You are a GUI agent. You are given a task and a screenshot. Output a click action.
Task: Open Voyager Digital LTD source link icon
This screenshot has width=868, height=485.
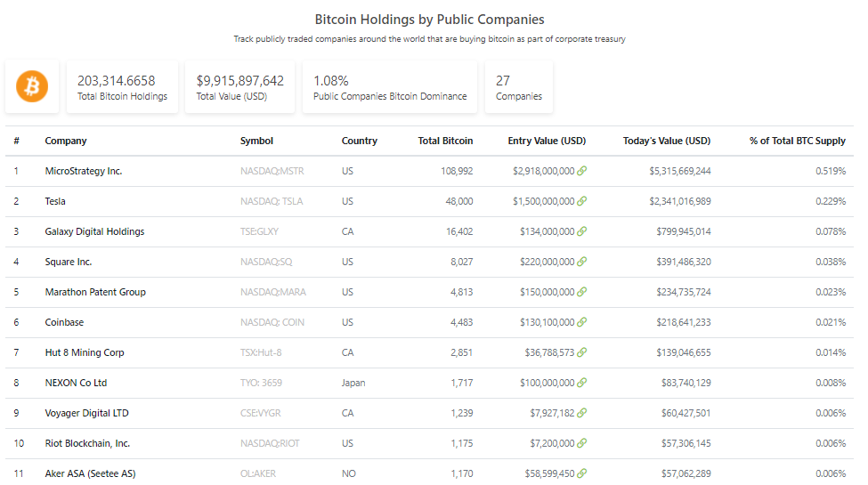point(582,413)
